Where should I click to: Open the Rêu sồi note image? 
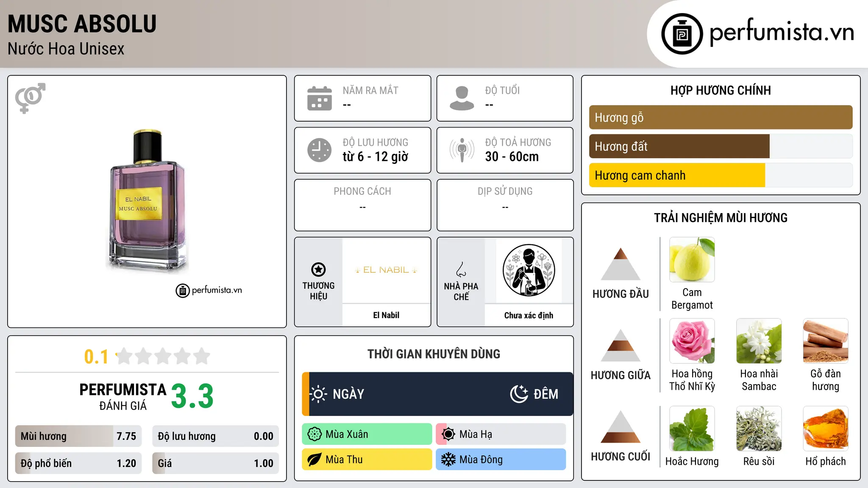pyautogui.click(x=759, y=429)
